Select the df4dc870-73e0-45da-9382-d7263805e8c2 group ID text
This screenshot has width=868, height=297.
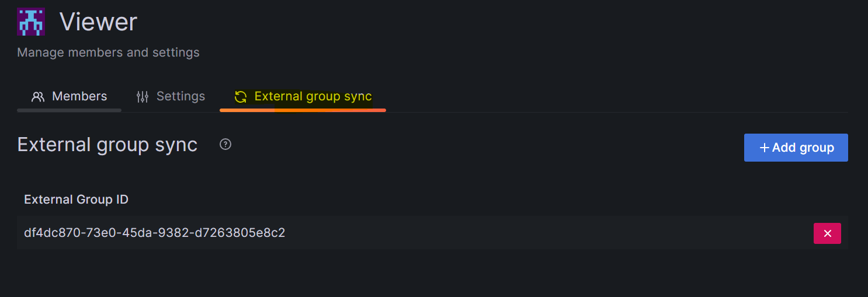point(154,233)
